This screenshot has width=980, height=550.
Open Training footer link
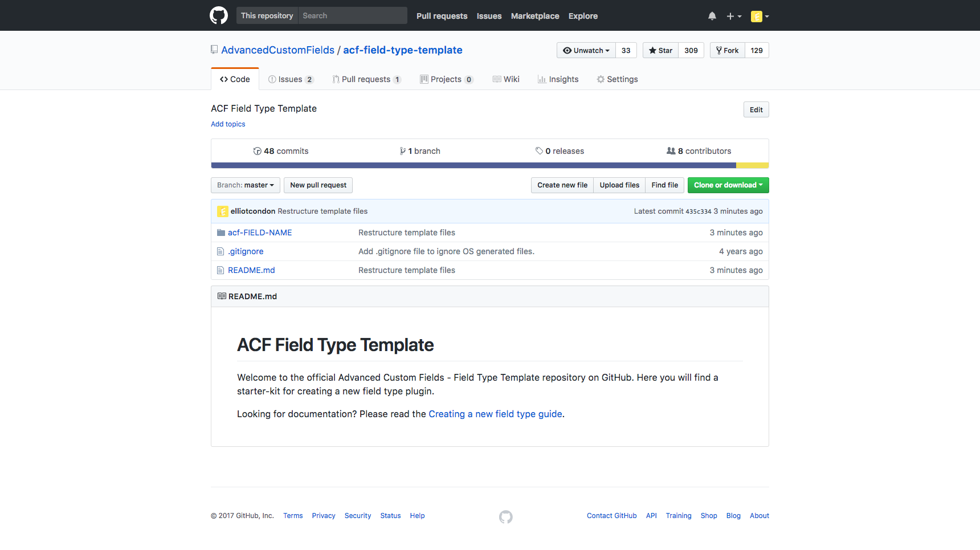click(x=679, y=516)
